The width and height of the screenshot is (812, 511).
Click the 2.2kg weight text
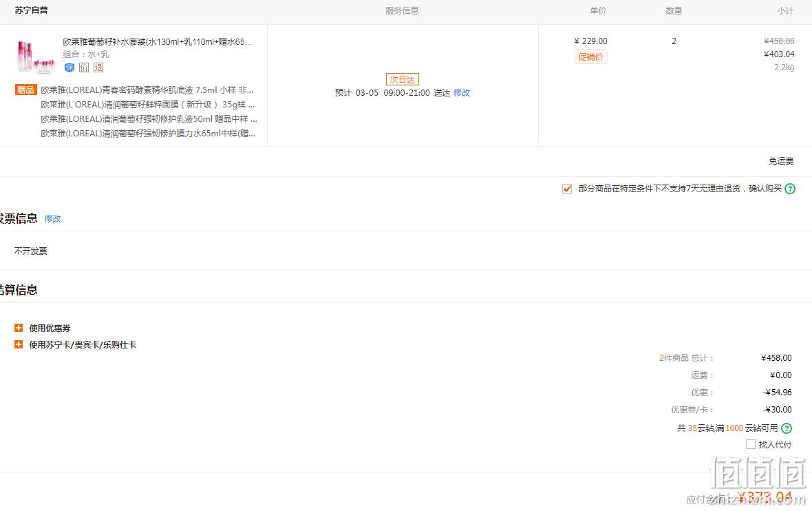point(784,67)
